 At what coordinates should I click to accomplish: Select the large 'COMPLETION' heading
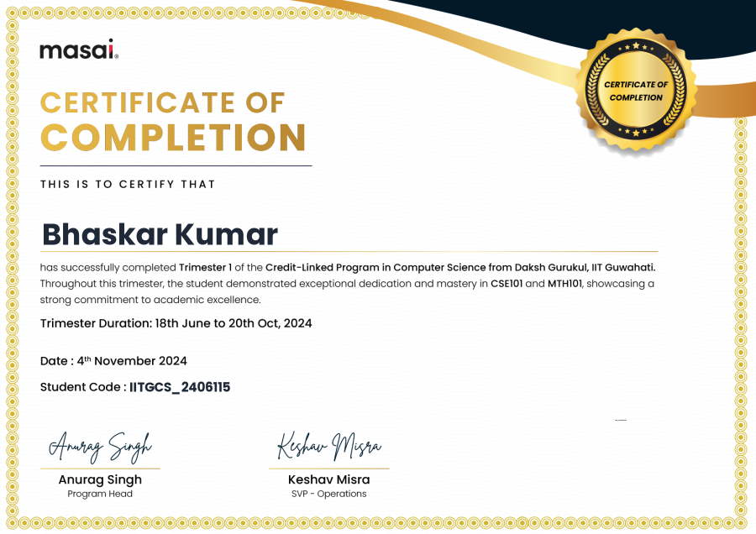click(174, 138)
